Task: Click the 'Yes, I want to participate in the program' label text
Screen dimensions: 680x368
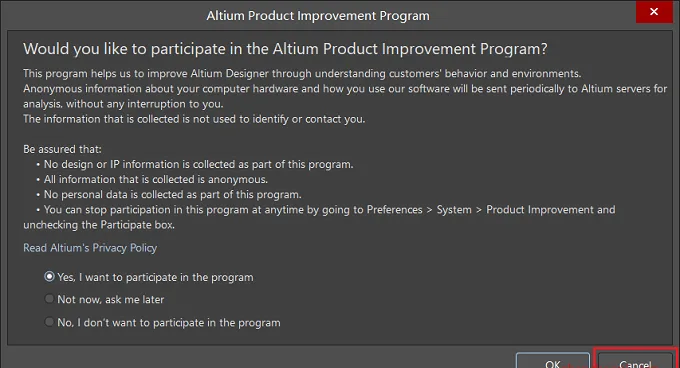Action: pos(155,277)
